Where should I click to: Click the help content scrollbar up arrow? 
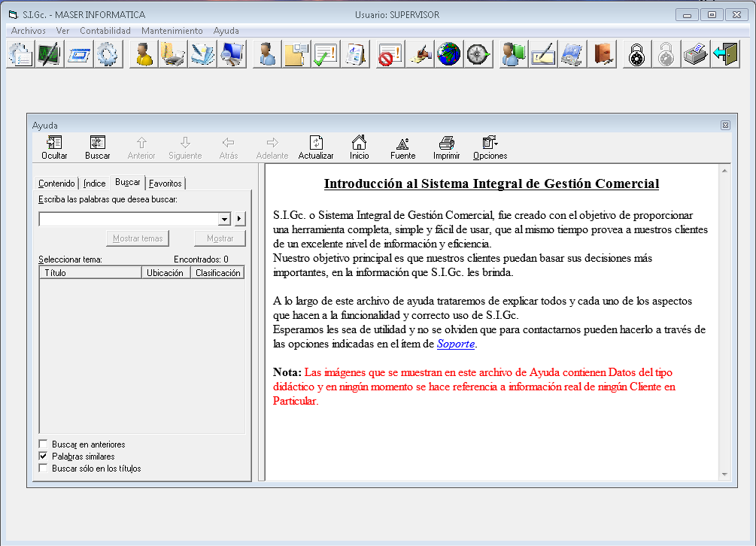(724, 171)
